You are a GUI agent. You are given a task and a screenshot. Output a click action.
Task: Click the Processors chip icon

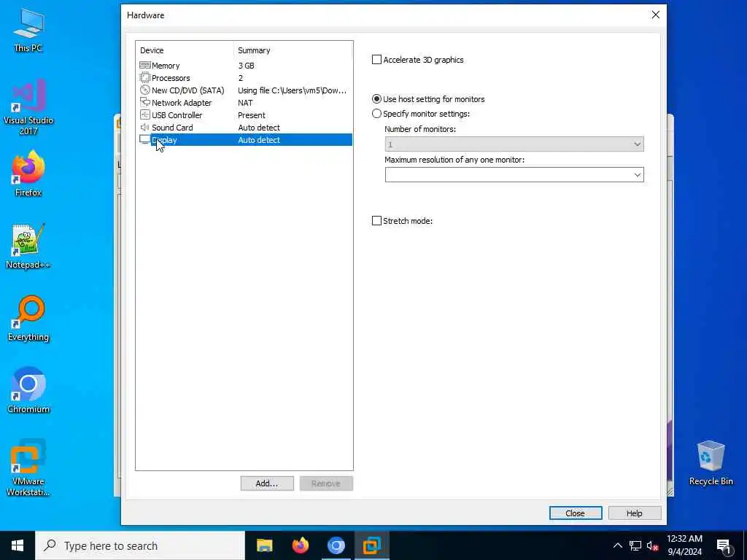pyautogui.click(x=145, y=77)
